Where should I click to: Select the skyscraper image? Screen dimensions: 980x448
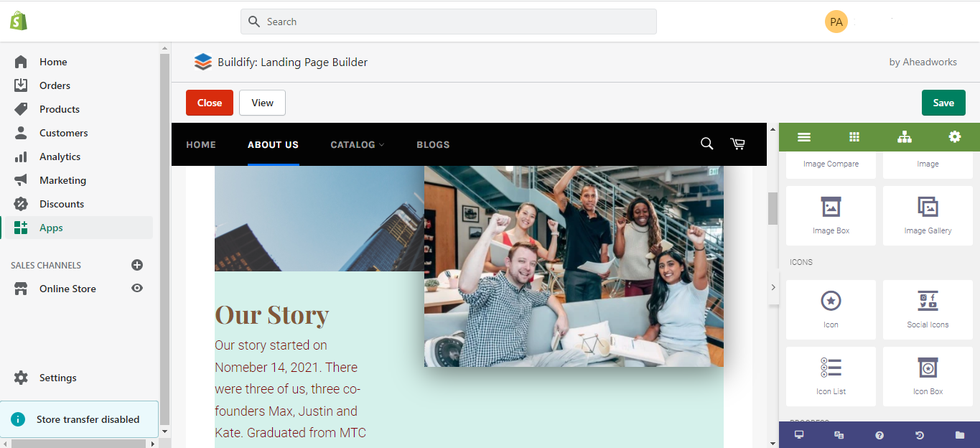click(319, 218)
